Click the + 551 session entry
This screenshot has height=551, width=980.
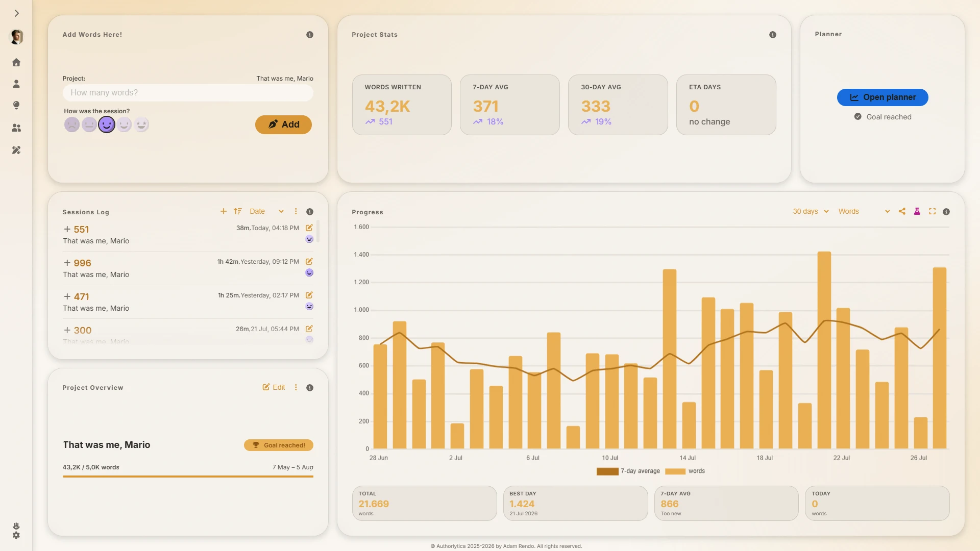(x=188, y=235)
